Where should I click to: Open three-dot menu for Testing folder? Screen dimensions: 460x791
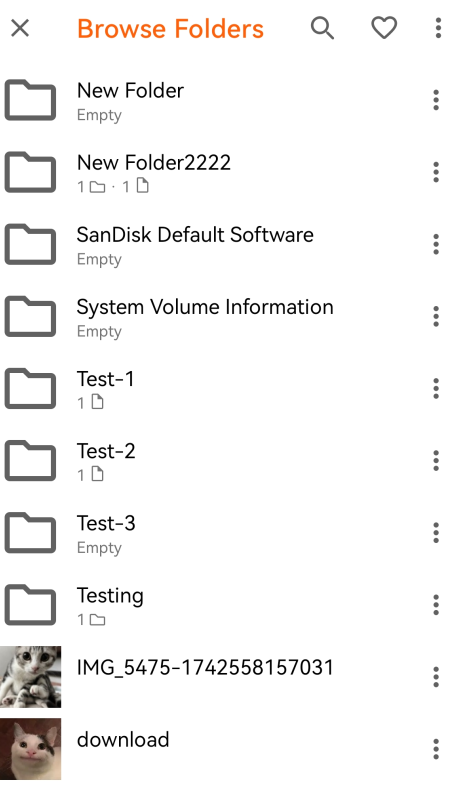[x=436, y=605]
